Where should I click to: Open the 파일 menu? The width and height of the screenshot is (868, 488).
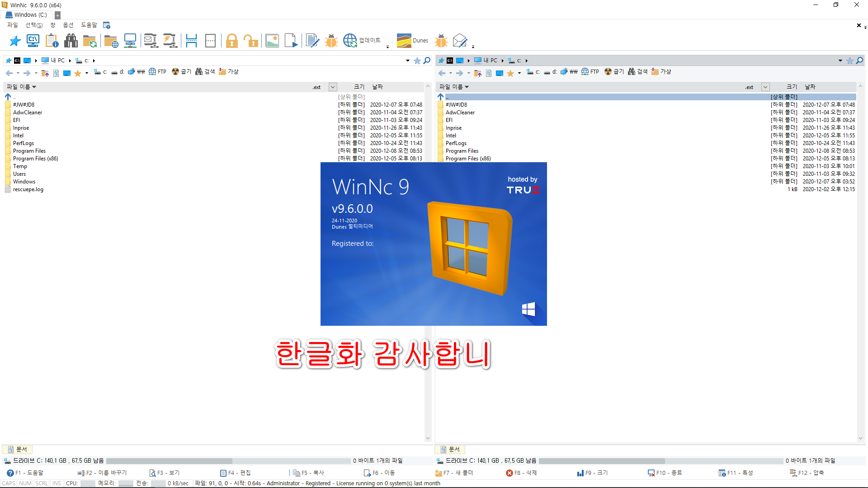(13, 25)
